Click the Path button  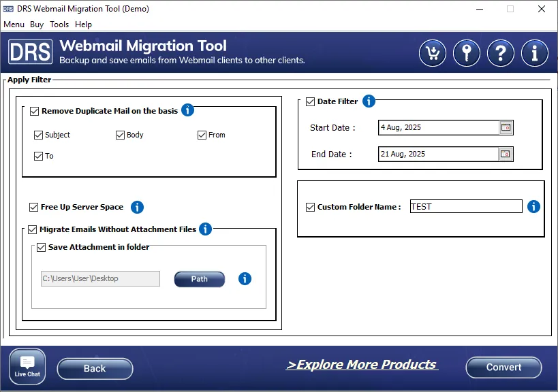click(x=199, y=279)
